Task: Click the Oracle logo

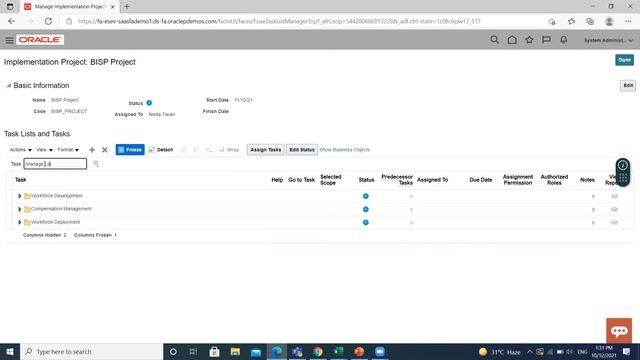Action: pos(40,40)
